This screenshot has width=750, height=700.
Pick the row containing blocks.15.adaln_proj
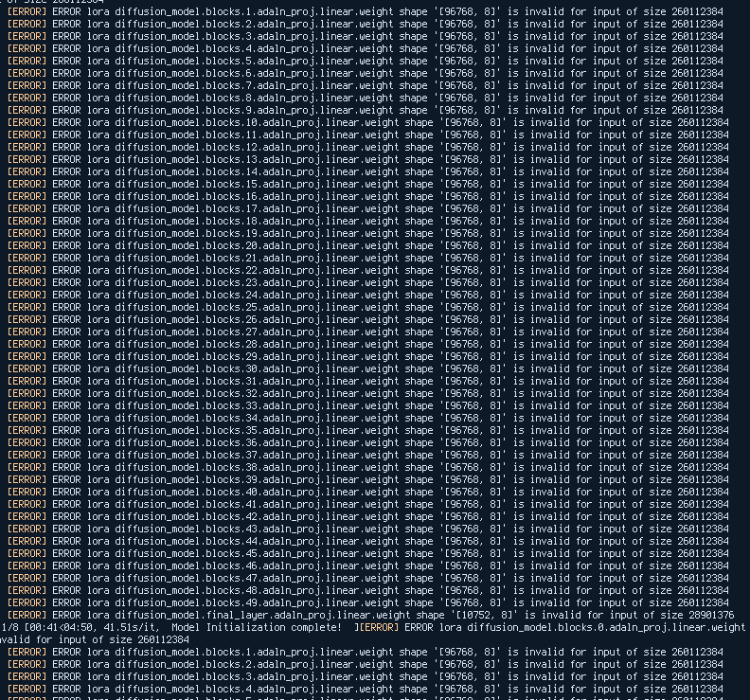[367, 184]
